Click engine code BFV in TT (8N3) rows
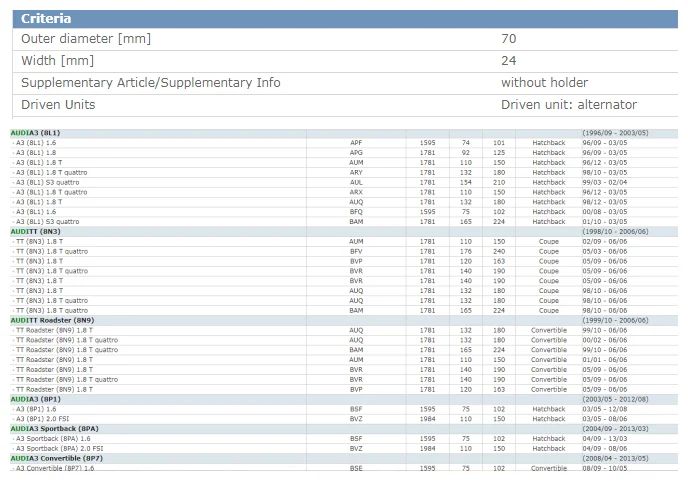Screen dimensions: 688x481 coord(356,251)
